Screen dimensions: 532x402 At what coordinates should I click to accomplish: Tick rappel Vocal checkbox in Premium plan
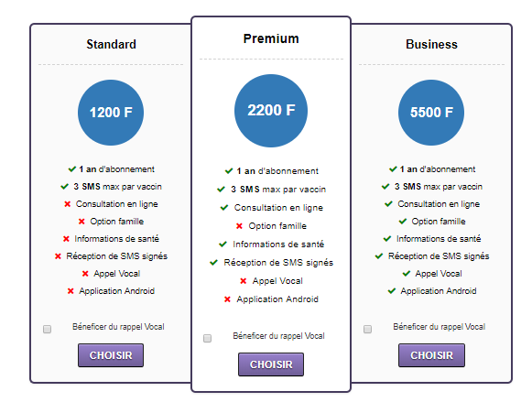click(207, 338)
